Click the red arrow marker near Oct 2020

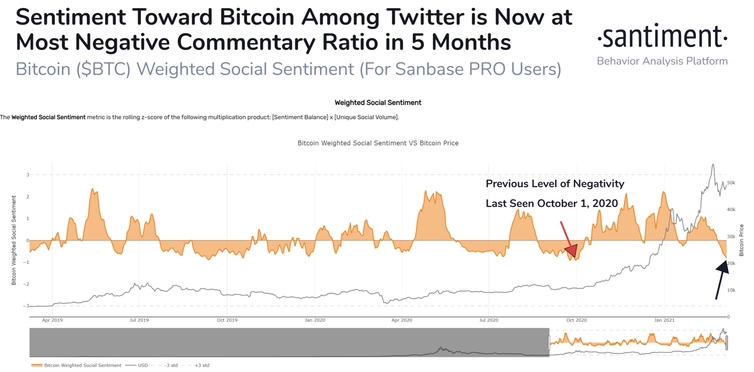[567, 239]
